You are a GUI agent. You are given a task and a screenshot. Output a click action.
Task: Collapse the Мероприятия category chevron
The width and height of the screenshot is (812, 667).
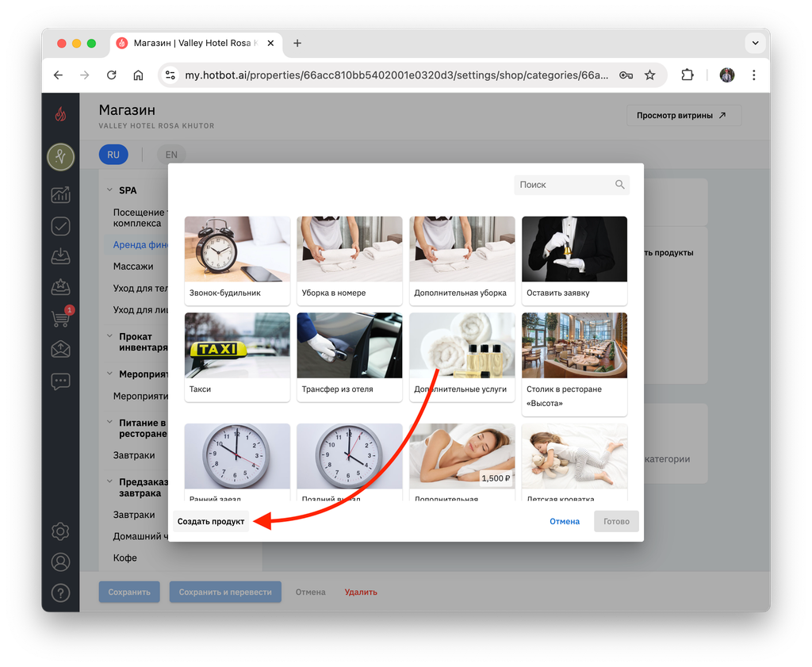[109, 374]
